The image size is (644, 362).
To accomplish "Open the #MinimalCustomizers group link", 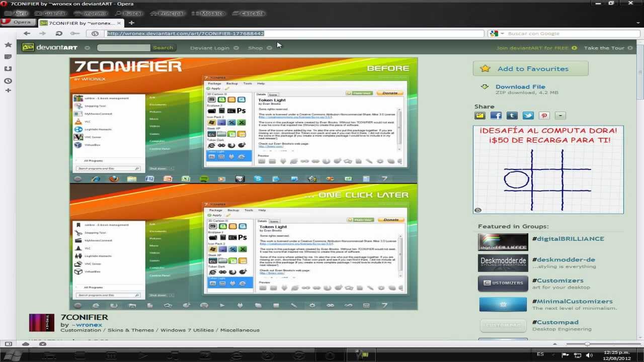I will (x=573, y=301).
